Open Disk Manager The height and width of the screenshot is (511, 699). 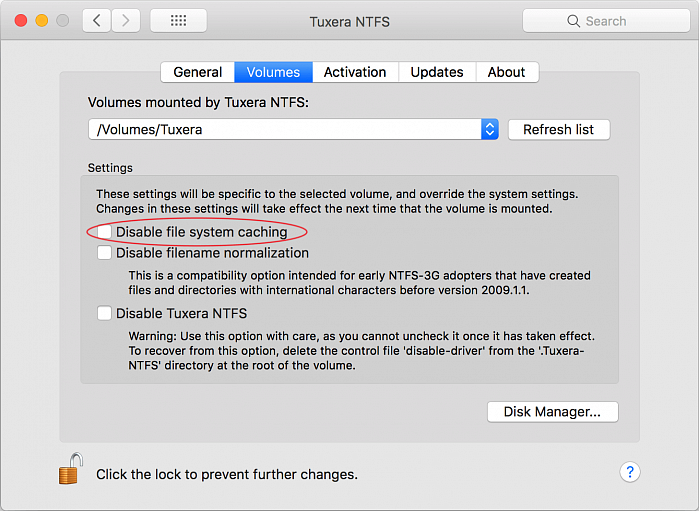click(552, 412)
